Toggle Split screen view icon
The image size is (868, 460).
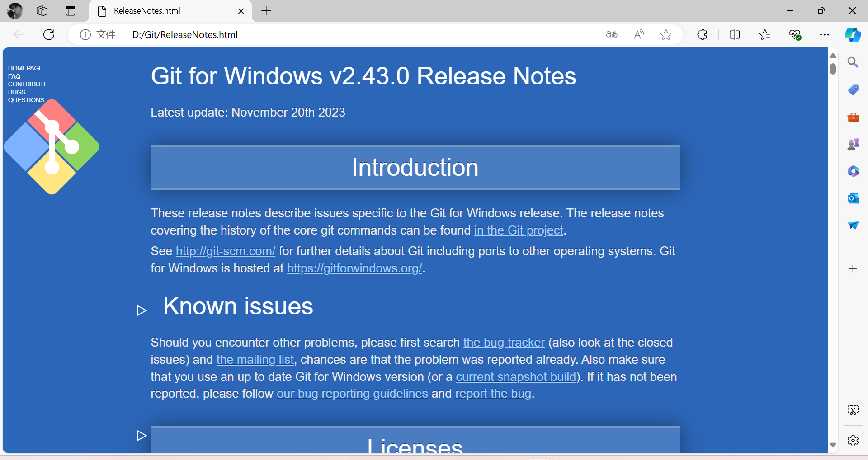coord(735,35)
